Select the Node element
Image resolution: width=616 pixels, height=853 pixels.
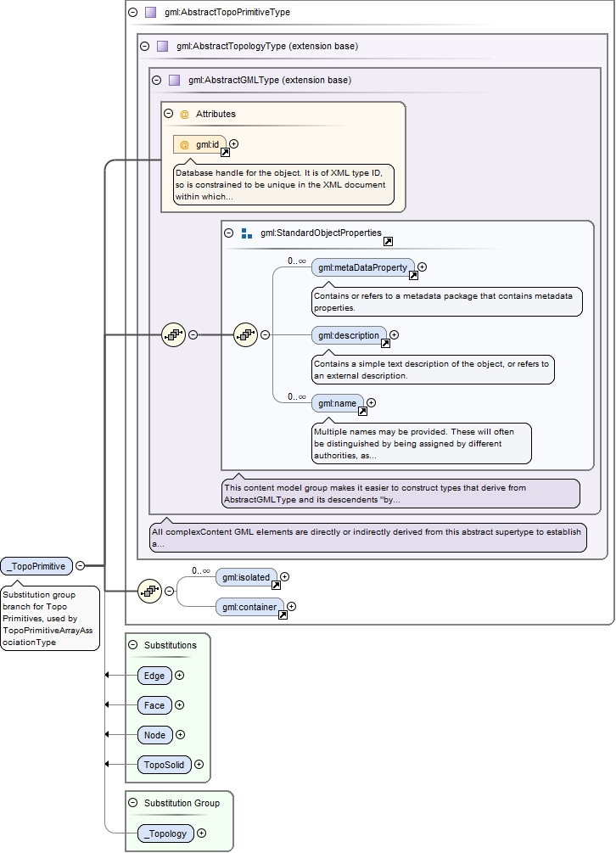pyautogui.click(x=155, y=735)
